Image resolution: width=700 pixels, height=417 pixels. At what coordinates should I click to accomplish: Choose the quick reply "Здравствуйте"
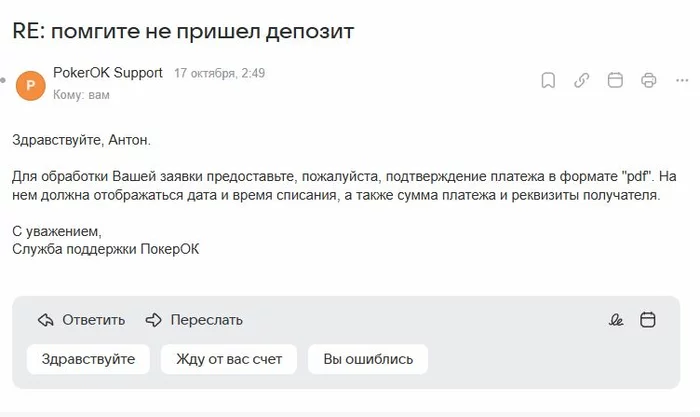(x=88, y=359)
